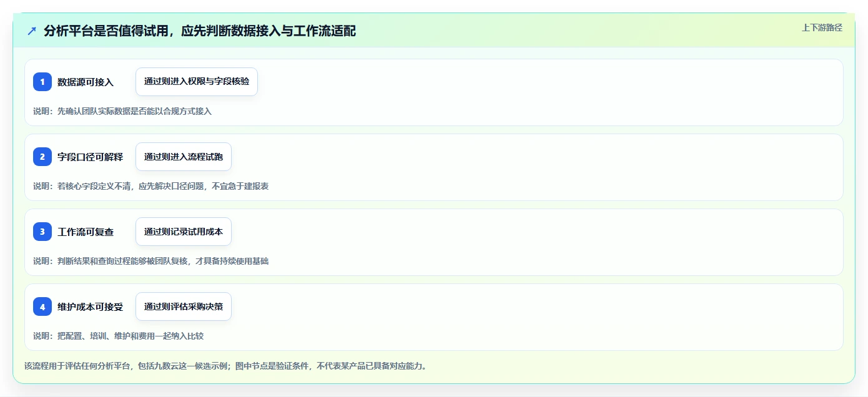
Task: Click the 通过则评估采购决策 button
Action: pyautogui.click(x=184, y=306)
